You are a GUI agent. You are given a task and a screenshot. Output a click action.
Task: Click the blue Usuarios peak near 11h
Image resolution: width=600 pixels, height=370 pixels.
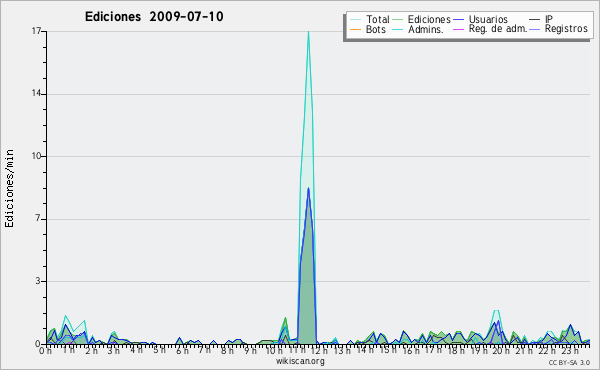pos(308,189)
